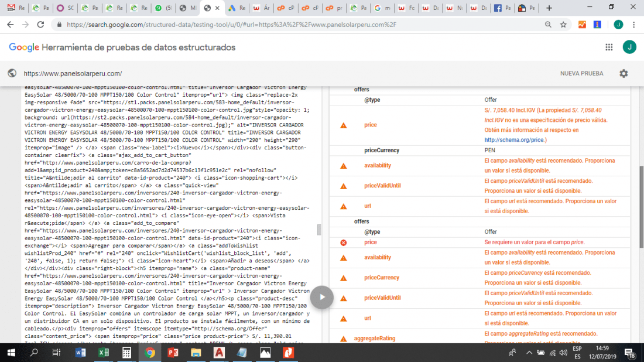
Task: Open AutoCAD from the taskbar
Action: [x=219, y=353]
